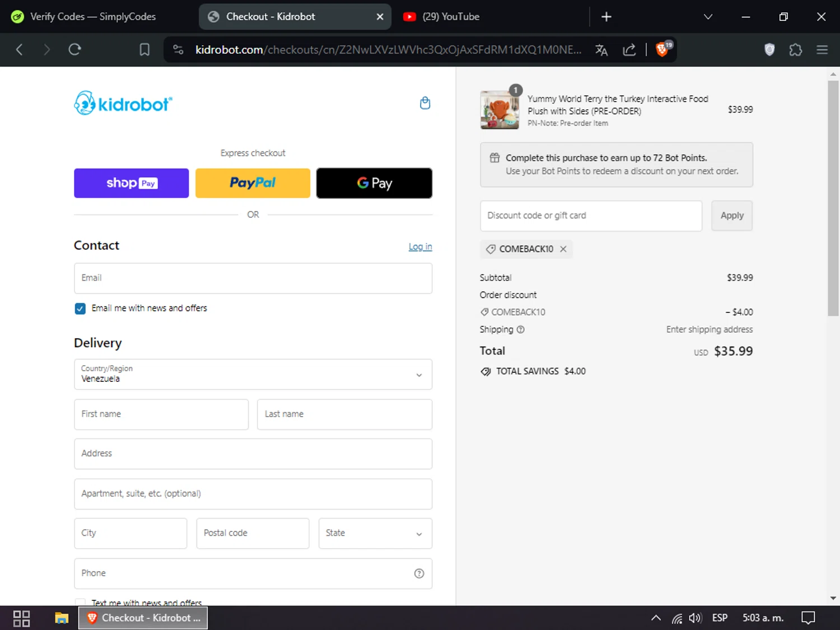Screen dimensions: 840x630
Task: Open the browser extensions puzzle icon
Action: pyautogui.click(x=795, y=50)
